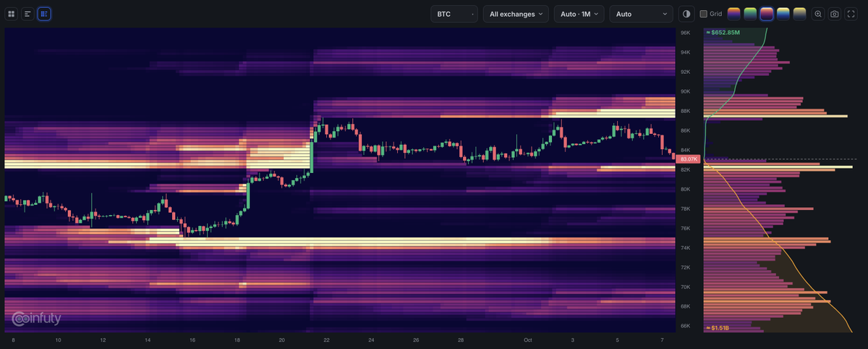Choose the yellow-to-gray color theme swatch
868x349 pixels.
point(799,14)
